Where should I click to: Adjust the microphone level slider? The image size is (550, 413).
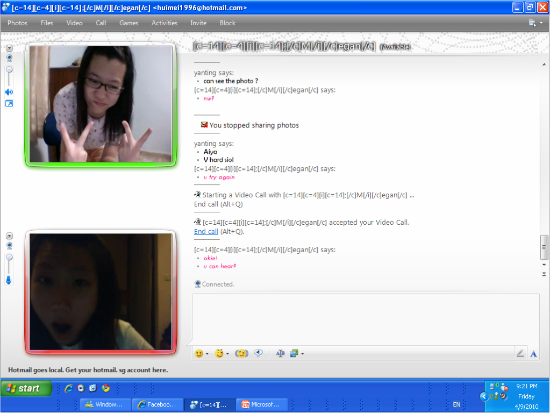click(x=9, y=264)
